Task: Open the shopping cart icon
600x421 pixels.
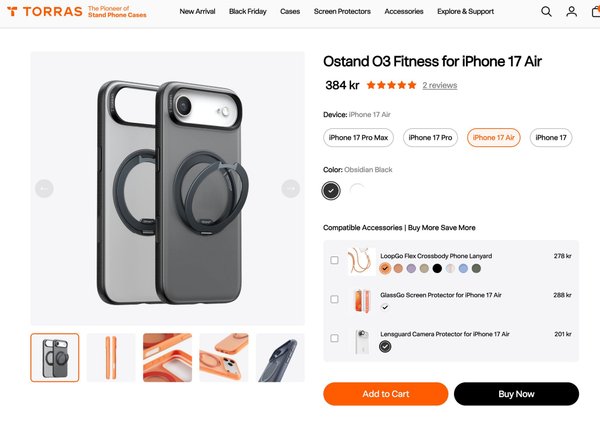Action: [x=595, y=12]
